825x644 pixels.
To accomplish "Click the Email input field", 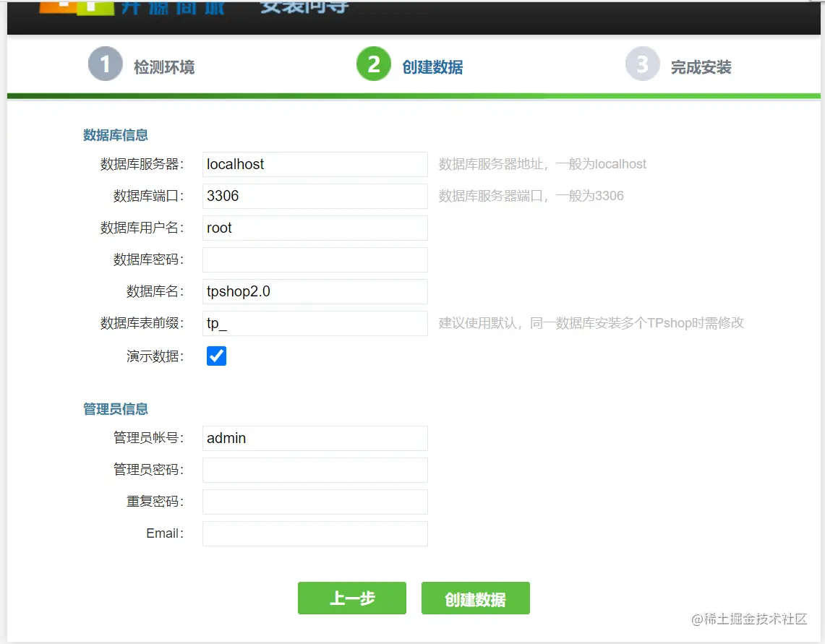I will click(315, 533).
